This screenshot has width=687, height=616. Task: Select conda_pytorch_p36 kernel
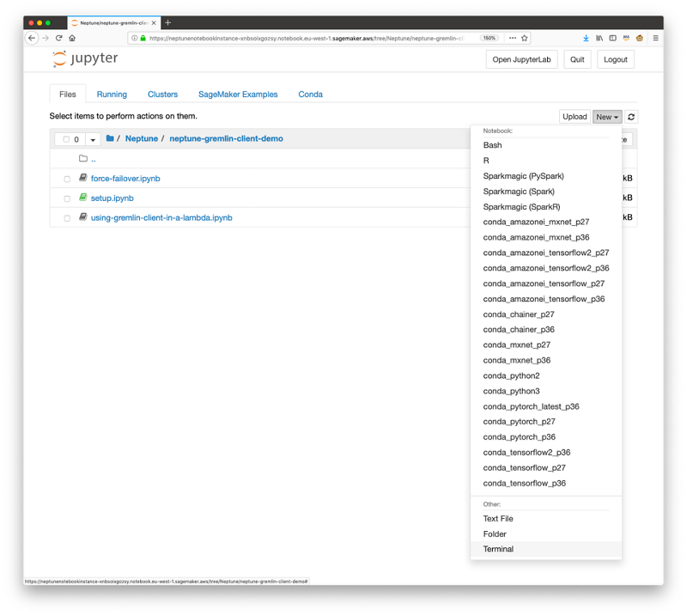[x=546, y=437]
